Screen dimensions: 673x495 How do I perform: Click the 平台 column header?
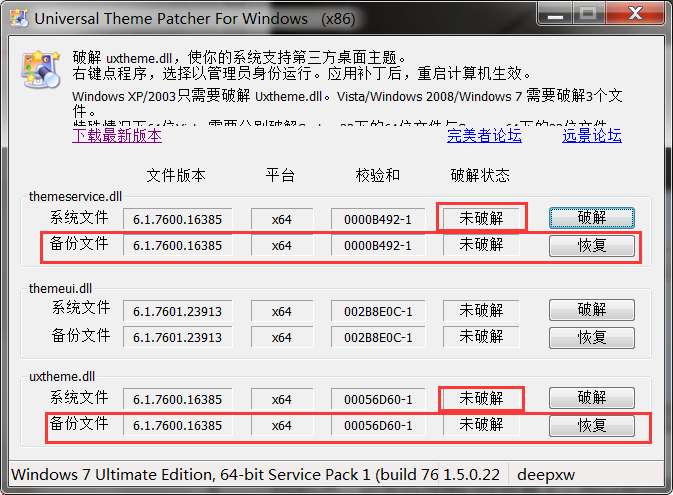tap(280, 175)
